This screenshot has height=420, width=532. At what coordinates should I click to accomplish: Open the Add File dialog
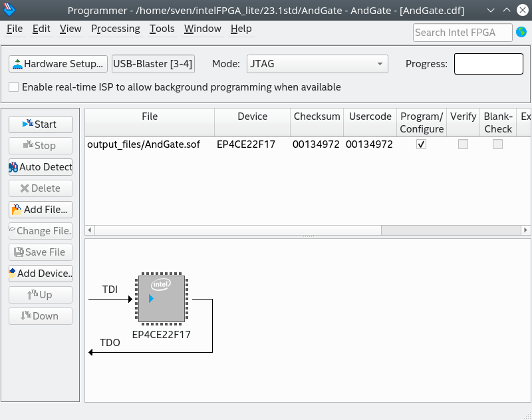[41, 210]
